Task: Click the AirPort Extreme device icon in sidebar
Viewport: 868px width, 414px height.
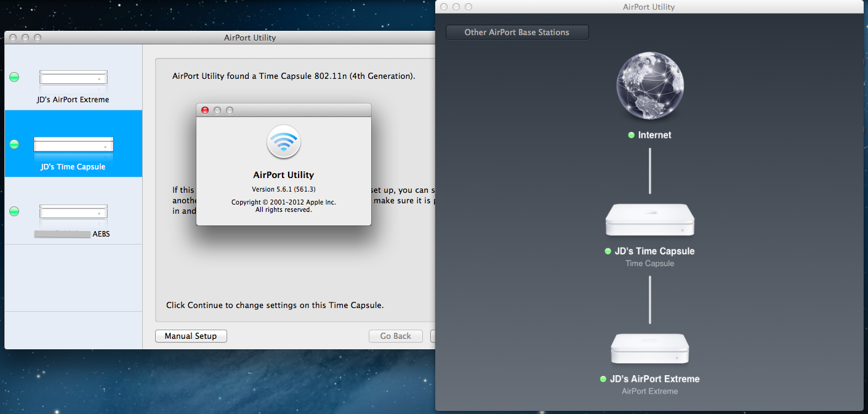Action: 73,77
